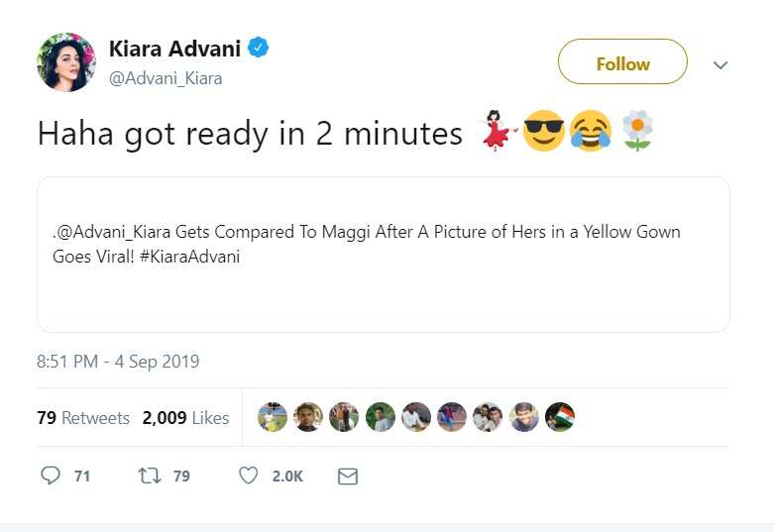The image size is (774, 532).
Task: Expand tweet options chevron menu
Action: tap(720, 64)
